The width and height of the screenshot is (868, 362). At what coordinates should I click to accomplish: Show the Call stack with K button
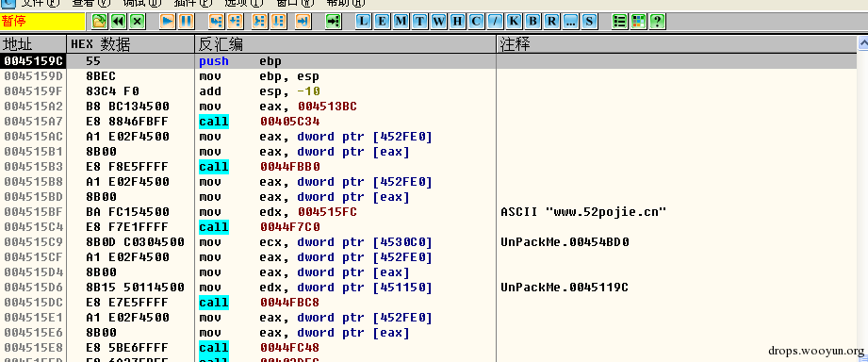(x=514, y=22)
